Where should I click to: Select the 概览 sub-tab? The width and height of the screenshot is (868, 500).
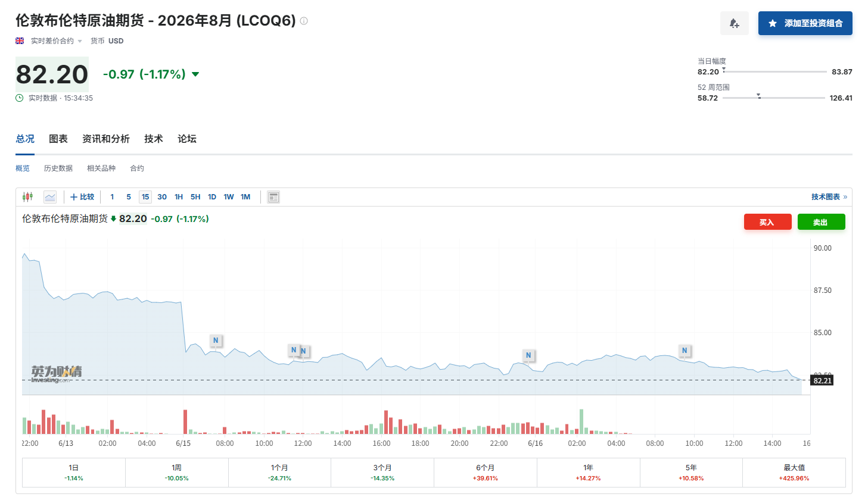click(x=23, y=168)
